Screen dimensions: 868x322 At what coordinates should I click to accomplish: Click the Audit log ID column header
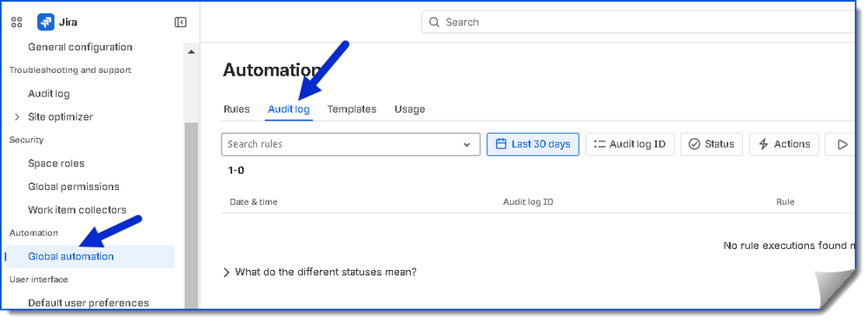click(528, 202)
